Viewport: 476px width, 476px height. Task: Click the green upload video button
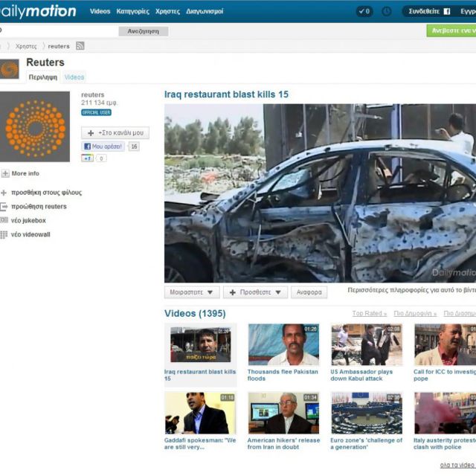click(x=451, y=30)
